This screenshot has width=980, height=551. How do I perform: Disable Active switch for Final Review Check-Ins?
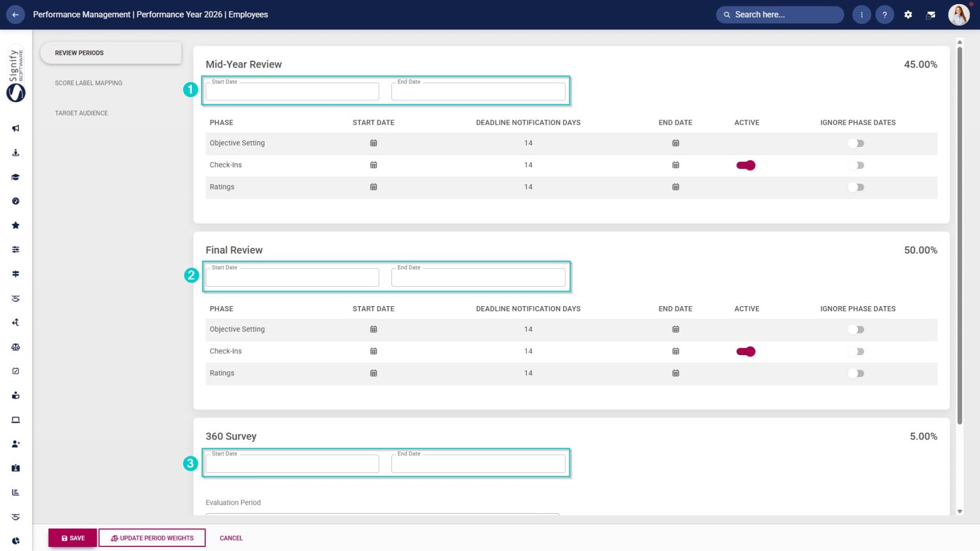(x=746, y=352)
